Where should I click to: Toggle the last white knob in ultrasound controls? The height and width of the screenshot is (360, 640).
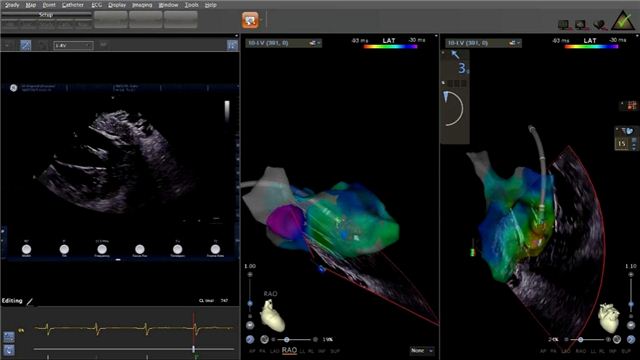[x=215, y=249]
